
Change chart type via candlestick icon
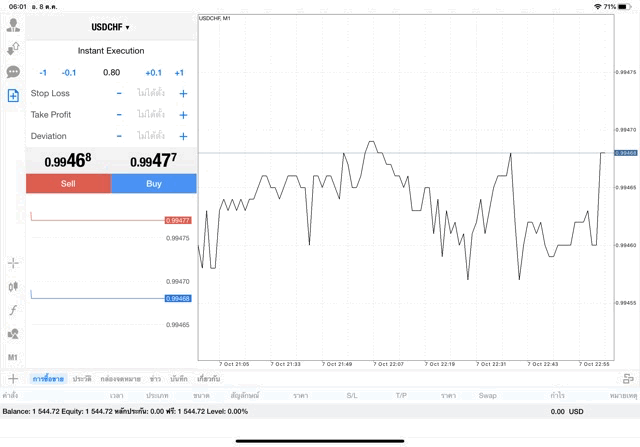(13, 286)
